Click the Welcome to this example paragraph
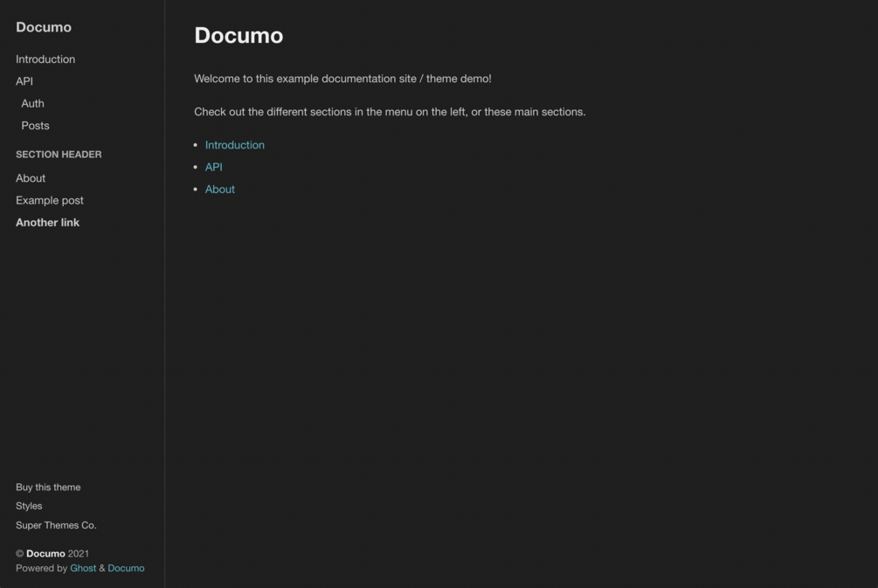The image size is (878, 588). tap(342, 79)
